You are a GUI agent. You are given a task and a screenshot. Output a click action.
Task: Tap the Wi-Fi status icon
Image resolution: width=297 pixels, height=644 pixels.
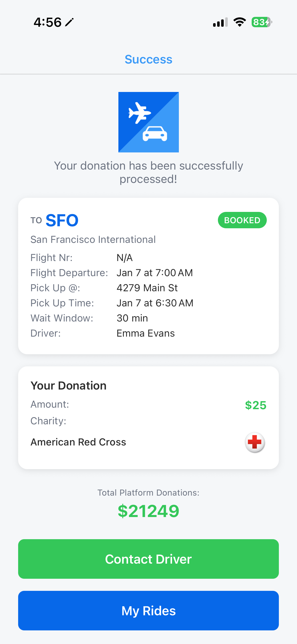(240, 22)
